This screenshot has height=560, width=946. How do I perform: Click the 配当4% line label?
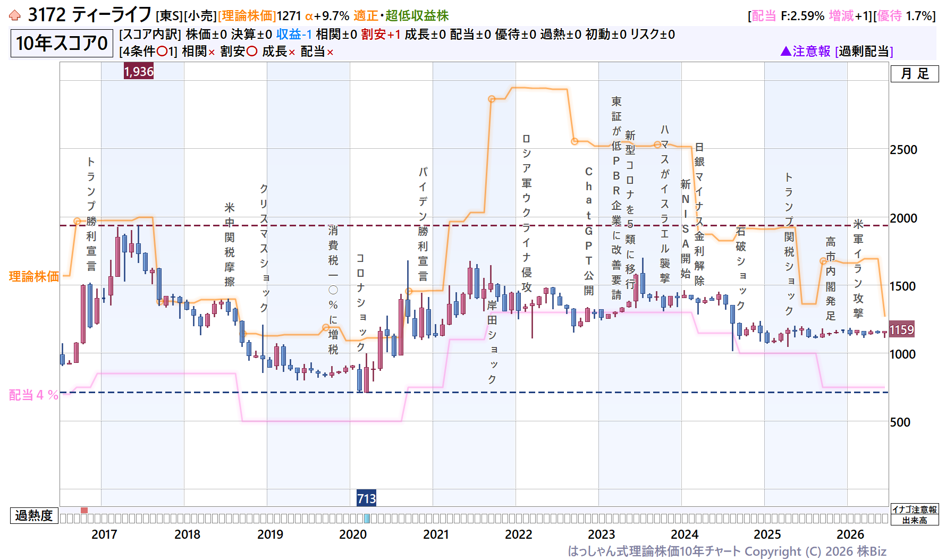coord(33,395)
